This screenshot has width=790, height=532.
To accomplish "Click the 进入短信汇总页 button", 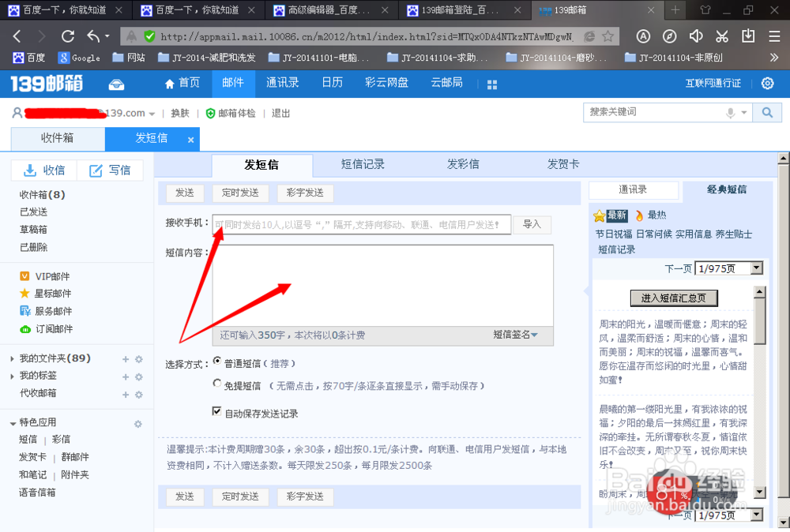I will pos(674,298).
